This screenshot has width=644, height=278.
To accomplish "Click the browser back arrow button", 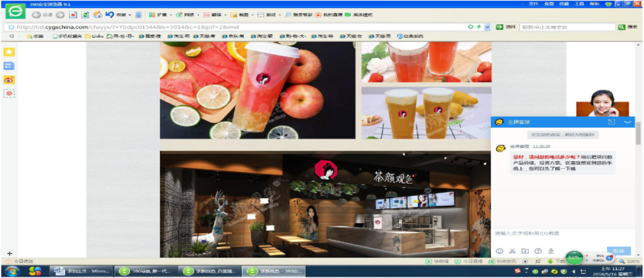I will click(x=36, y=14).
